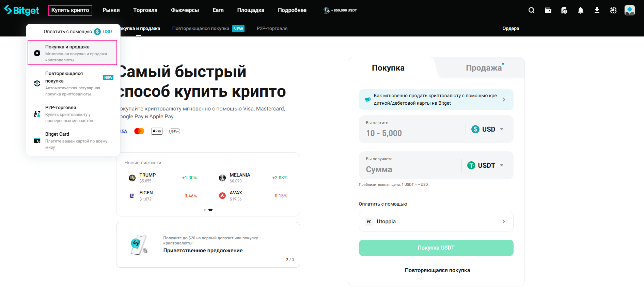Screen dimensions: 644x299
Task: Open the order history clock icon
Action: click(564, 10)
